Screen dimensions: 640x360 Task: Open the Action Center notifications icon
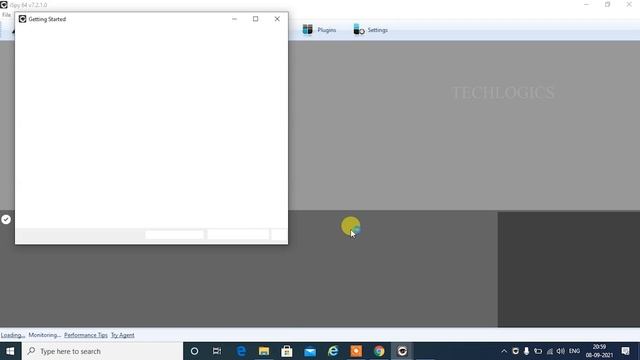625,351
